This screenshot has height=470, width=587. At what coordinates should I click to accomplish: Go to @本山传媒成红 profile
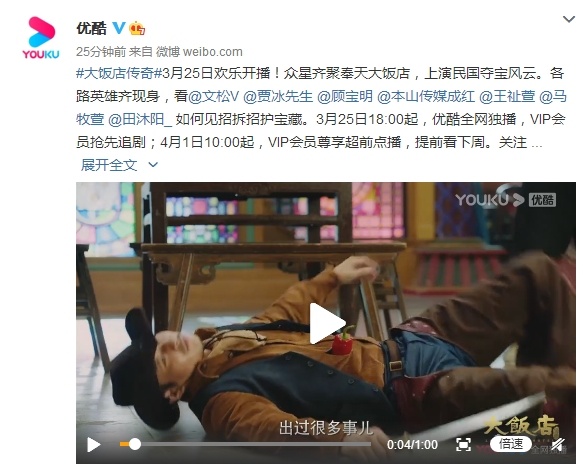tap(426, 96)
